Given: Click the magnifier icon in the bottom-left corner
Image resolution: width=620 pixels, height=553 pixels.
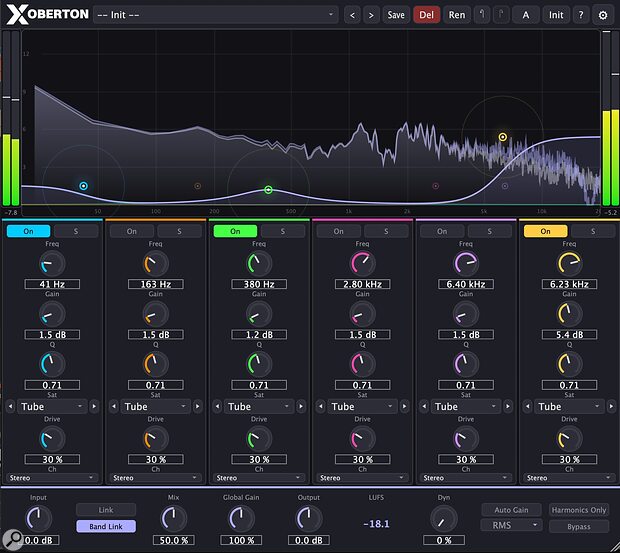Looking at the screenshot, I should [x=12, y=539].
